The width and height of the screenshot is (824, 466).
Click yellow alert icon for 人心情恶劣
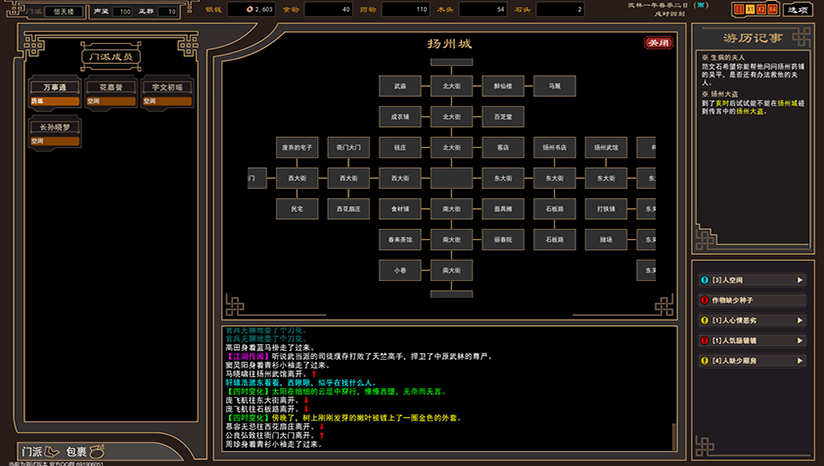[x=704, y=320]
